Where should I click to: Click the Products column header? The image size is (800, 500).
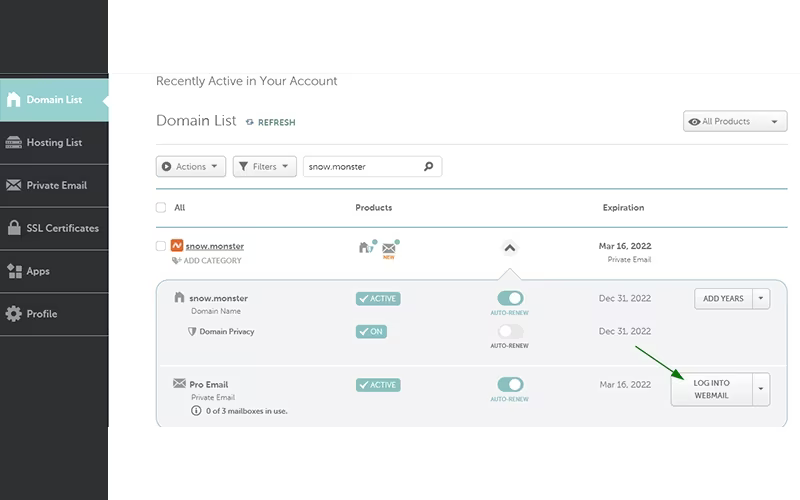point(373,208)
